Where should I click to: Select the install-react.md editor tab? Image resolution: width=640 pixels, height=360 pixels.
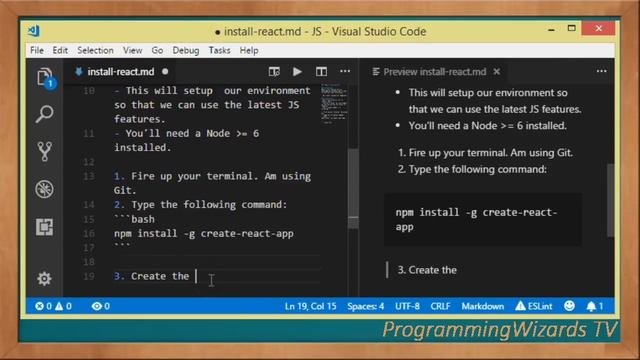coord(121,72)
